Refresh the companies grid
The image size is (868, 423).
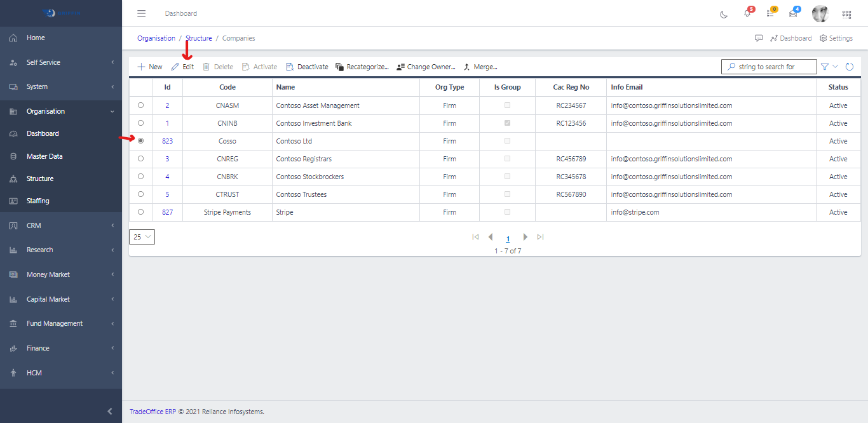[x=850, y=67]
